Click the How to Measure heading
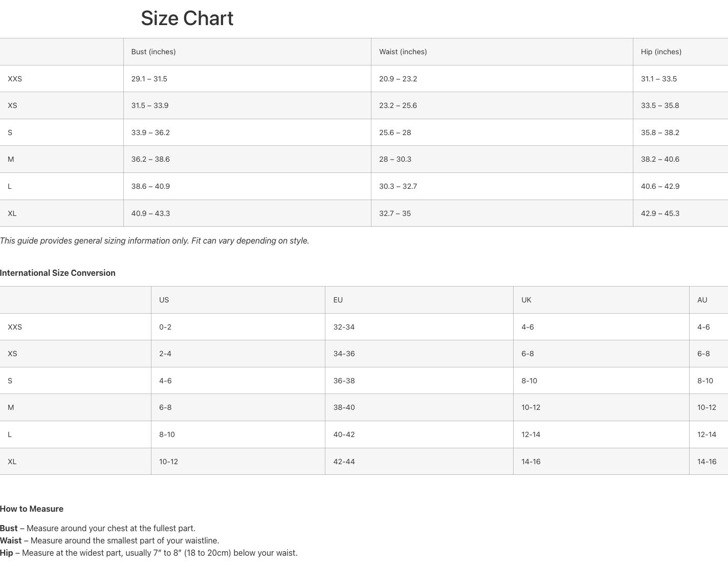Image resolution: width=728 pixels, height=567 pixels. click(x=32, y=509)
